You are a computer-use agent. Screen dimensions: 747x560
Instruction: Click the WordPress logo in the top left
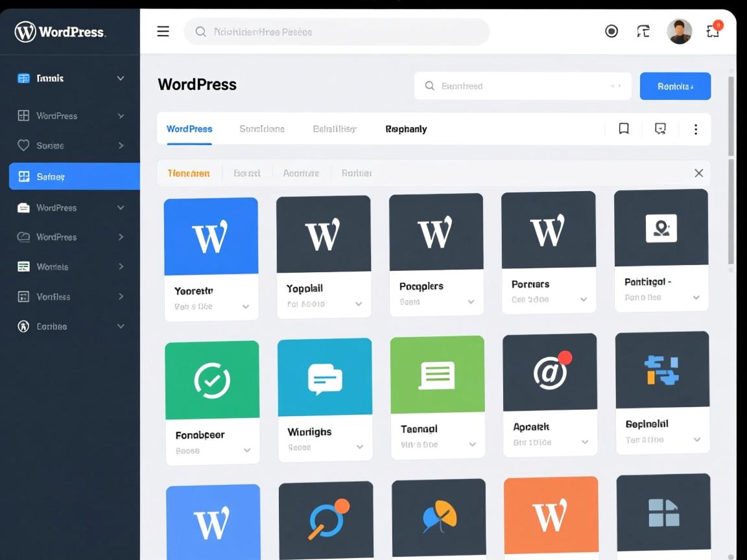coord(60,31)
